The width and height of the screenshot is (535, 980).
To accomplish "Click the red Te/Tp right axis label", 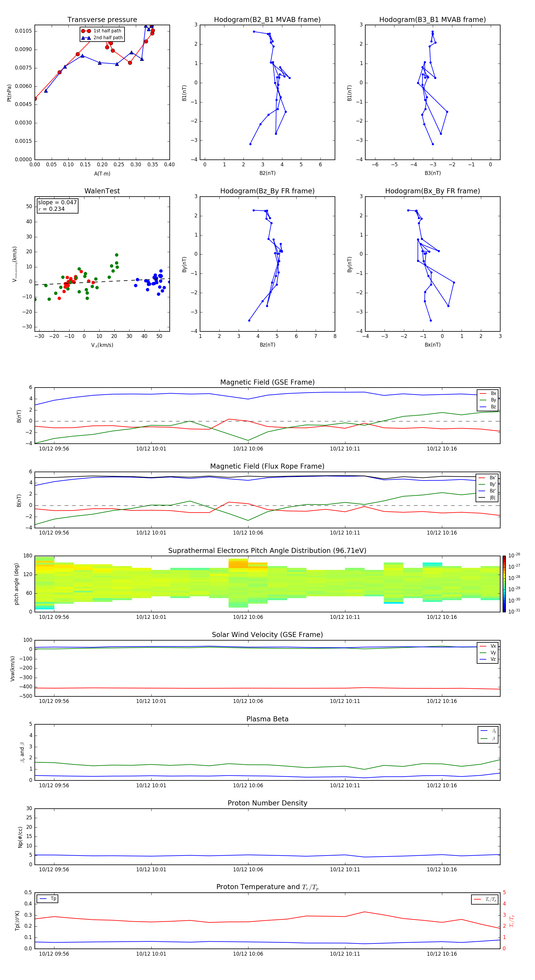I will pyautogui.click(x=512, y=921).
